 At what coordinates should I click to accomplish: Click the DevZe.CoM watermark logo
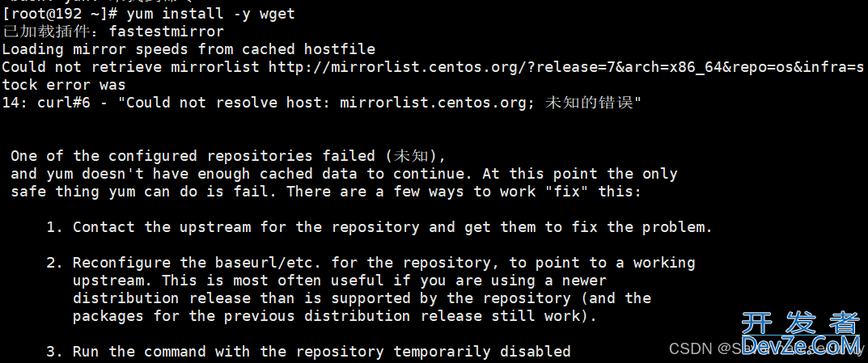[x=801, y=343]
